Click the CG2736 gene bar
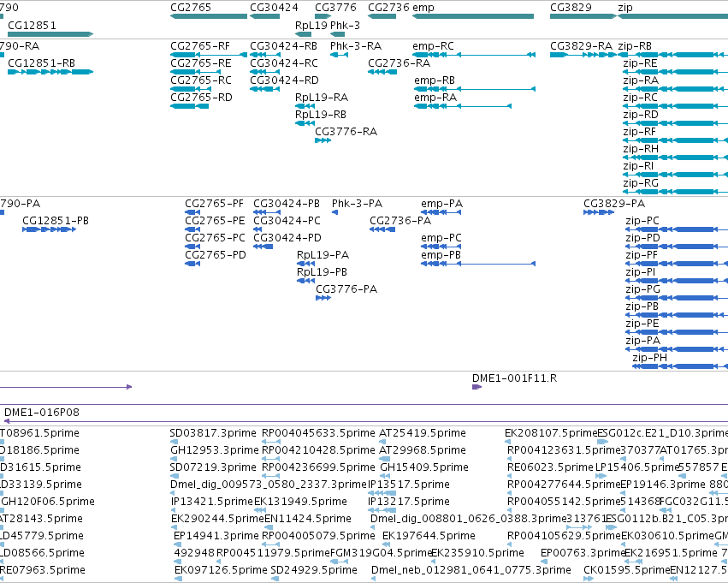Viewport: 728px width, 583px height. [382, 16]
